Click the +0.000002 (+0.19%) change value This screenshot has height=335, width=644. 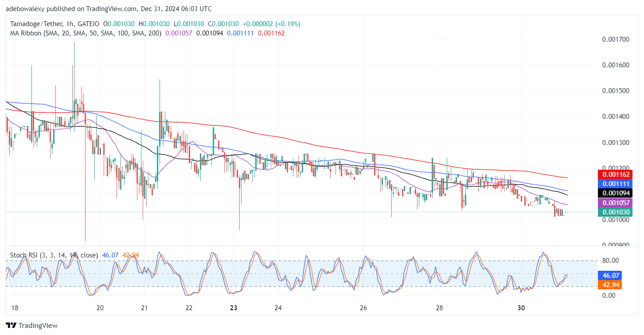[x=272, y=24]
